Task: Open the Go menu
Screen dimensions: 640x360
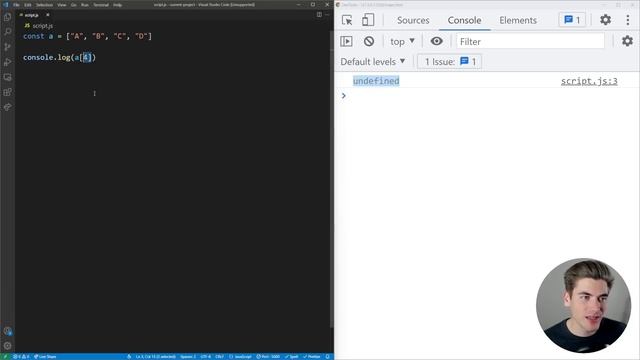Action: pyautogui.click(x=73, y=5)
